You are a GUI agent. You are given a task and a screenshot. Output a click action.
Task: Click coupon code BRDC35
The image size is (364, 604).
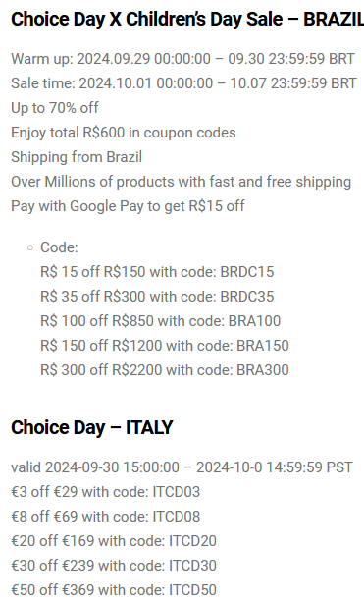(247, 297)
